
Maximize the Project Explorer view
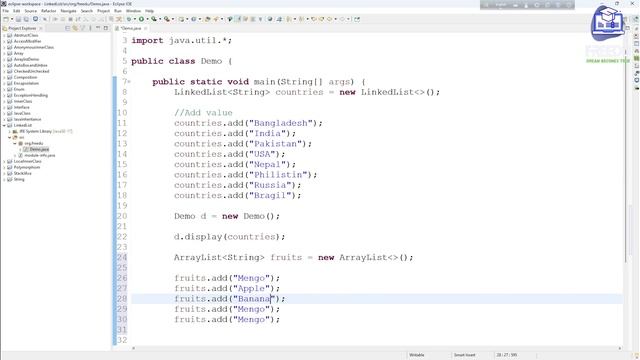pyautogui.click(x=106, y=28)
